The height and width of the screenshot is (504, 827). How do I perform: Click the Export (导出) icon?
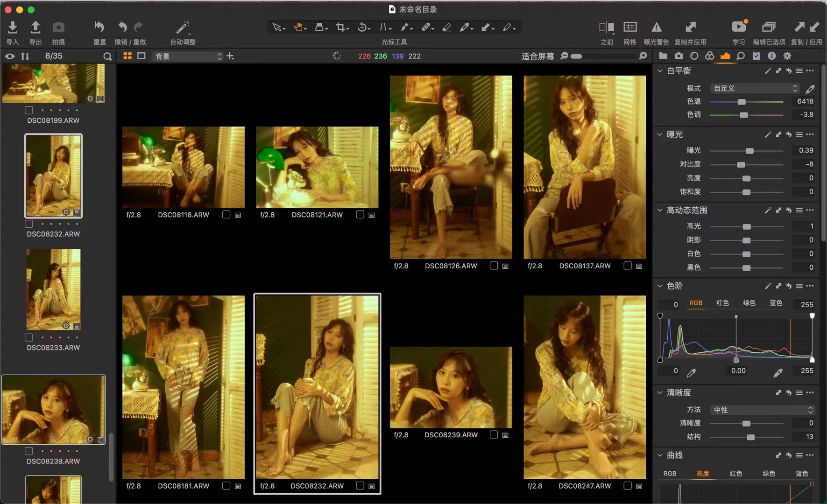[35, 28]
